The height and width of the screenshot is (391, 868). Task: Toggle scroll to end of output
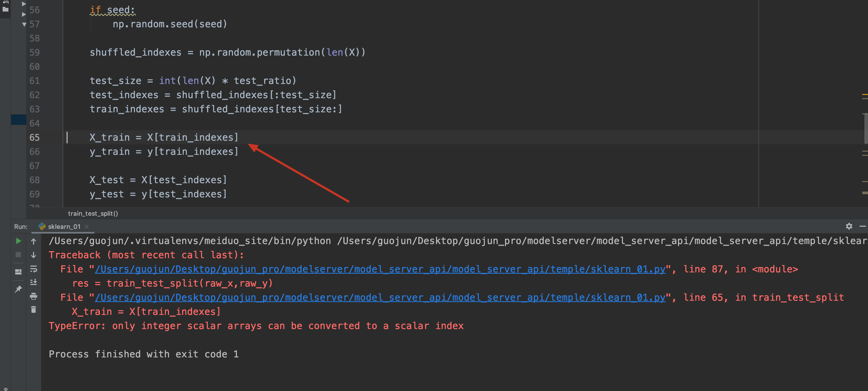point(33,282)
